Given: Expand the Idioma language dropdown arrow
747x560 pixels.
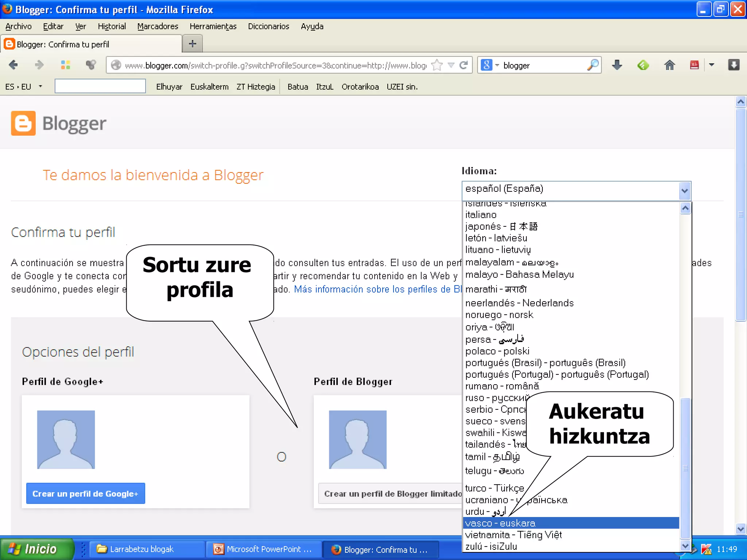Looking at the screenshot, I should point(685,191).
